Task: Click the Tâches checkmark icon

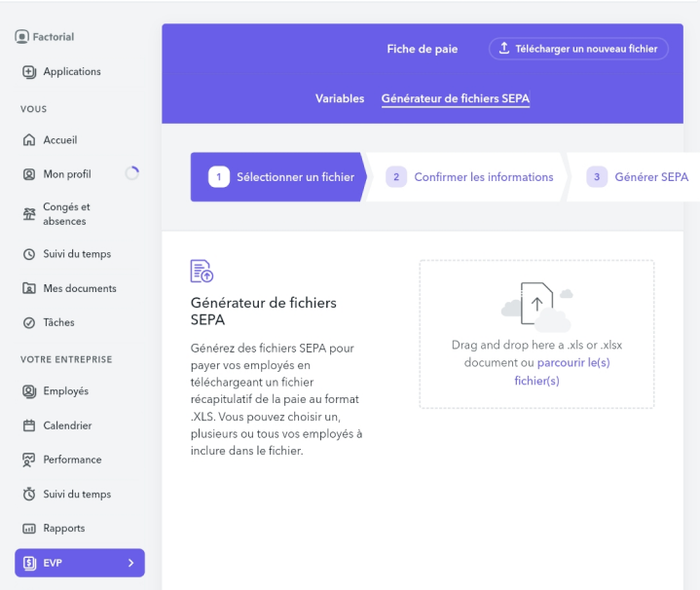Action: pos(29,323)
